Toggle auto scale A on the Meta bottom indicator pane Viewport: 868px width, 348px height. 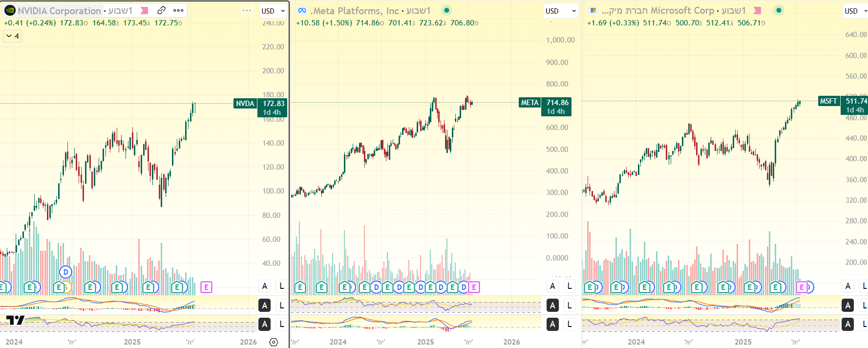[552, 324]
